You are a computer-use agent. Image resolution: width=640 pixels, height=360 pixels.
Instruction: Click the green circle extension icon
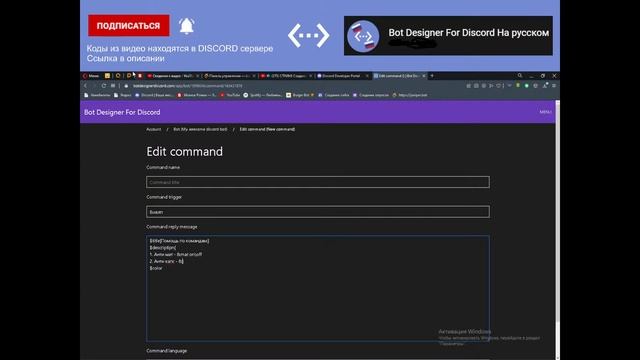click(527, 86)
